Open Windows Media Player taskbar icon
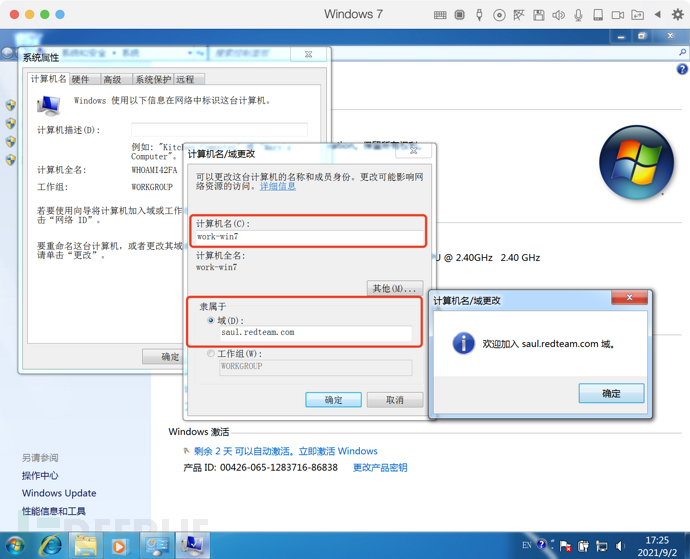690x559 pixels. [x=119, y=546]
